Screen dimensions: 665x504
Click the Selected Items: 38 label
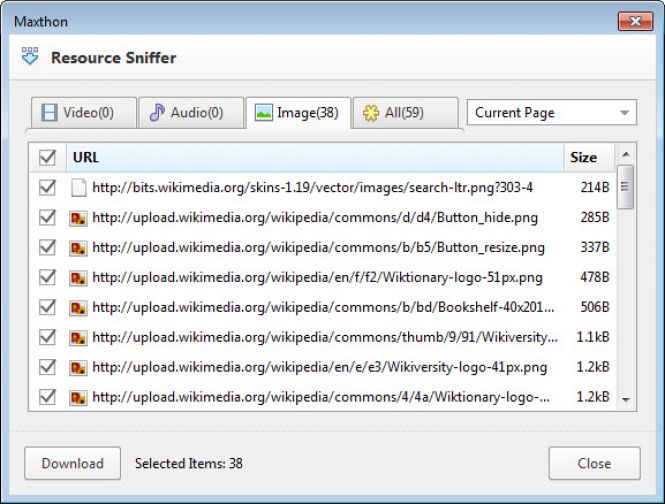(189, 463)
